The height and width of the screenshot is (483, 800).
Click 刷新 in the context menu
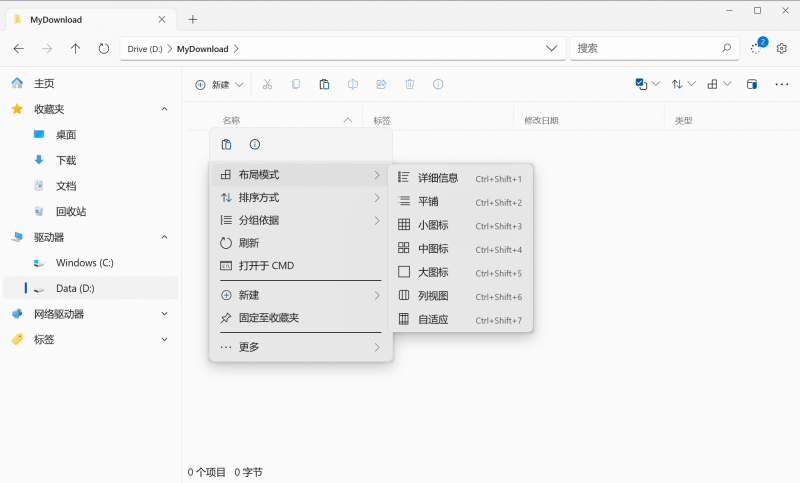click(301, 243)
